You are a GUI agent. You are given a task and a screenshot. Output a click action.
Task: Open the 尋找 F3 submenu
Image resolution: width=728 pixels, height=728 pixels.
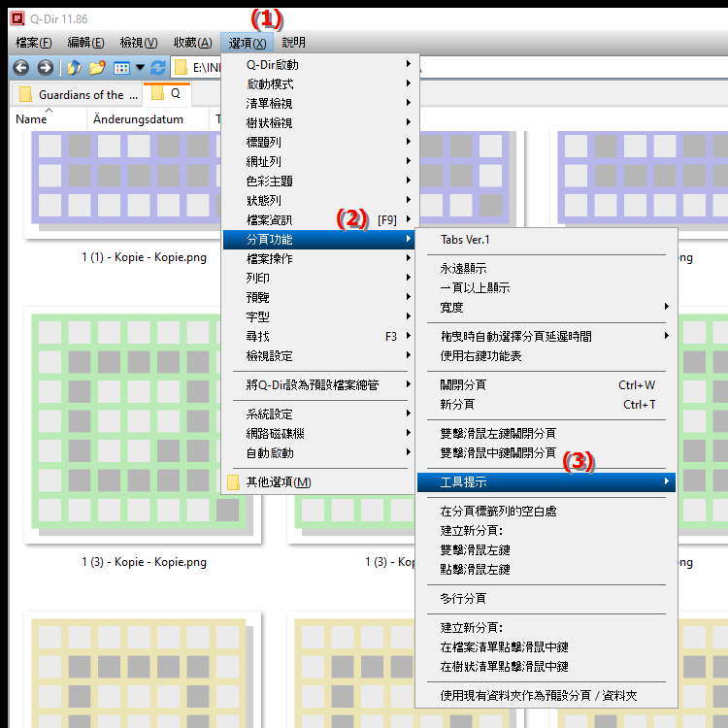click(320, 337)
